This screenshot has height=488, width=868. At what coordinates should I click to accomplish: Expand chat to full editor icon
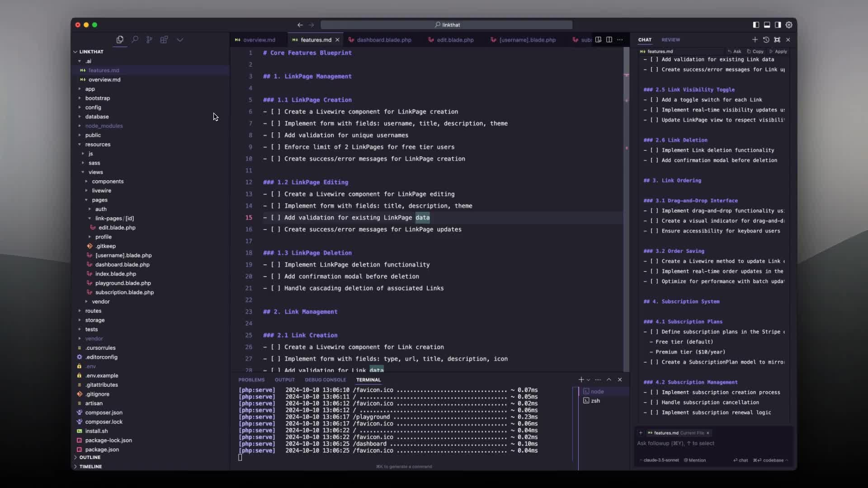[777, 40]
